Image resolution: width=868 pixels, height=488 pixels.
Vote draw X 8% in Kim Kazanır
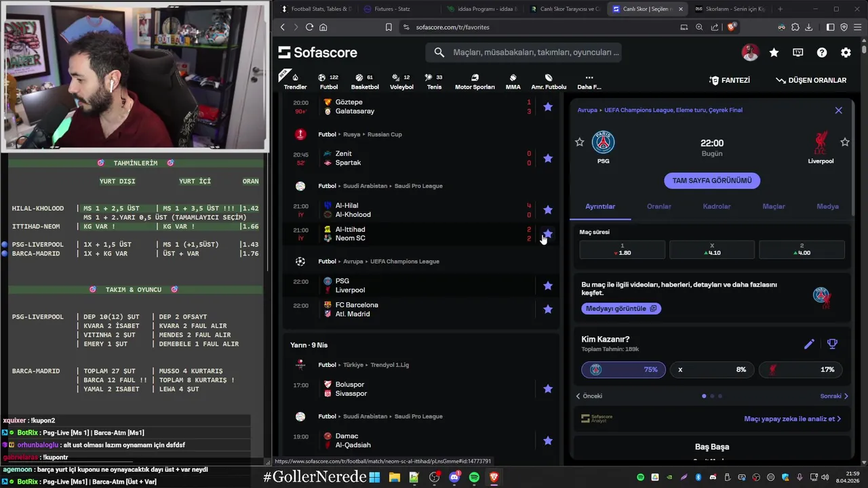712,369
